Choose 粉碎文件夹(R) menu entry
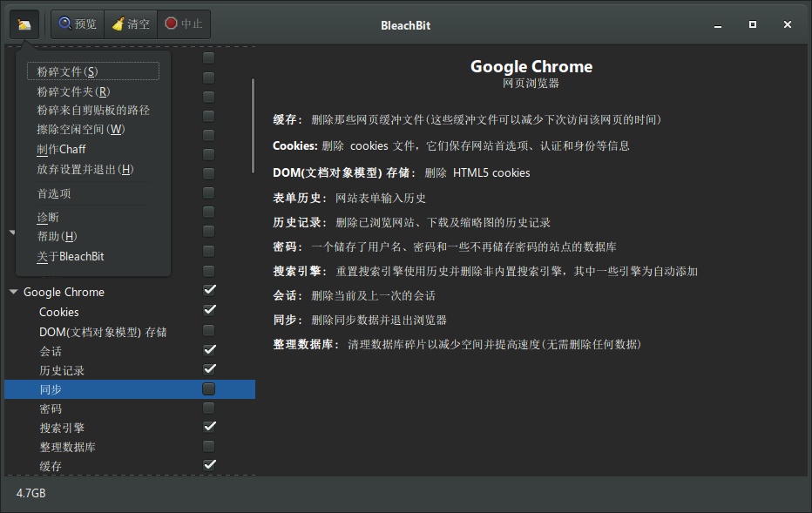 point(93,91)
